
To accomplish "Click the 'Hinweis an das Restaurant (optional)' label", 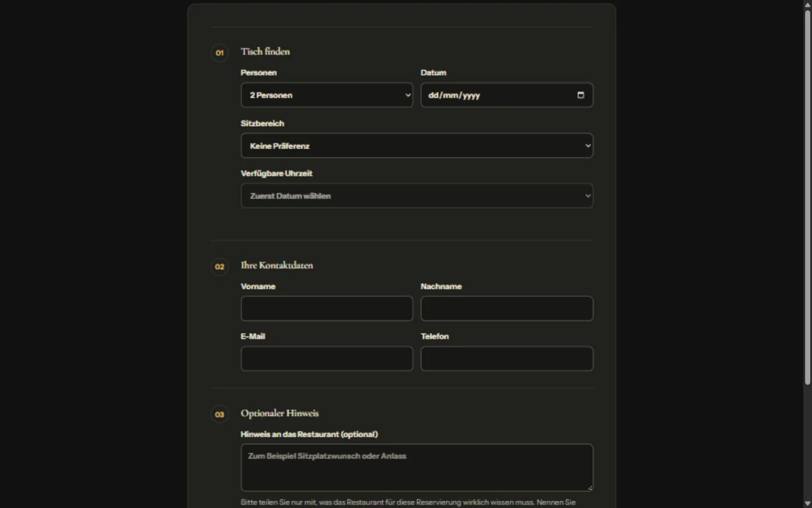I will tap(309, 434).
